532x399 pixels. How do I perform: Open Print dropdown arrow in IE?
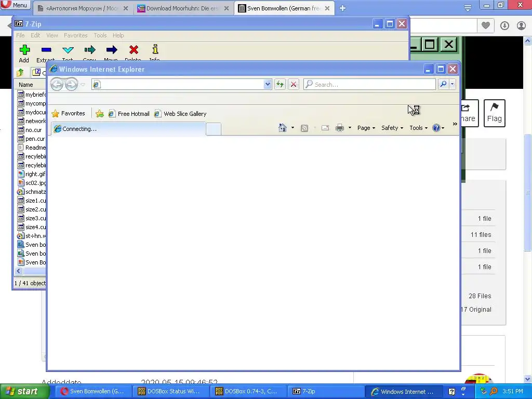tap(350, 128)
